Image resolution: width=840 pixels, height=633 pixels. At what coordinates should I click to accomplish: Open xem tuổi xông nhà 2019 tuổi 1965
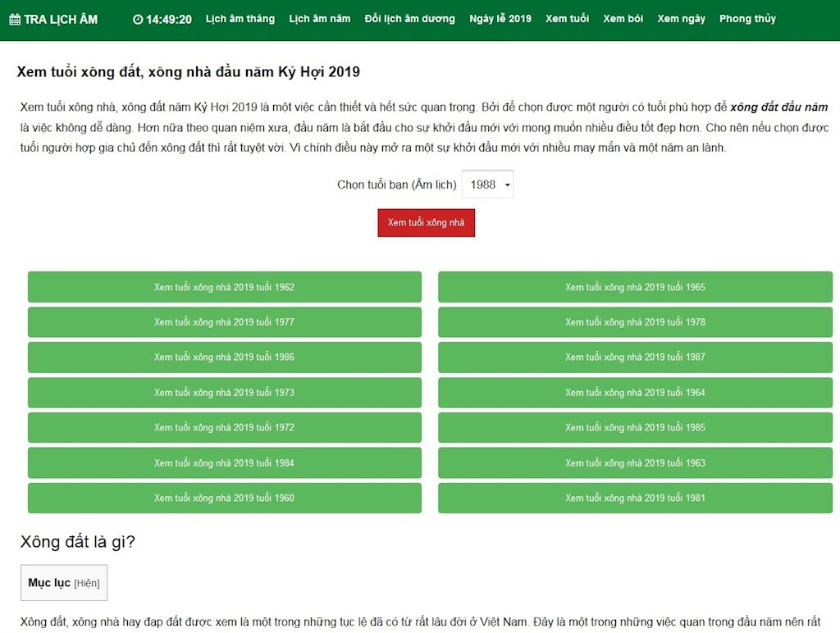click(x=634, y=287)
